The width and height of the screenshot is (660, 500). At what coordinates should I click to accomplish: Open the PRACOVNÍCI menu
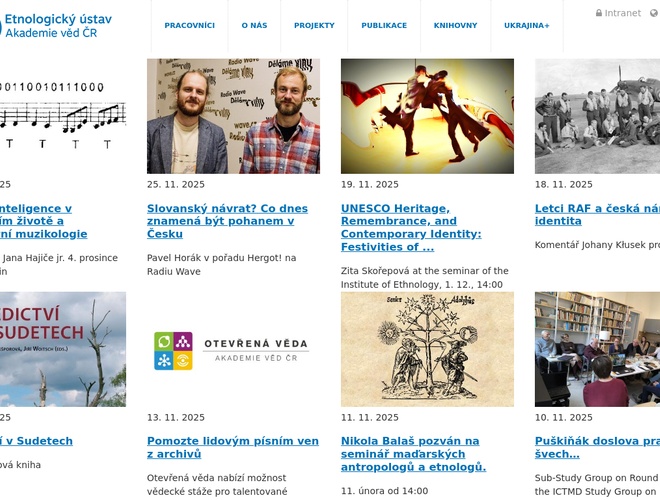click(x=189, y=25)
